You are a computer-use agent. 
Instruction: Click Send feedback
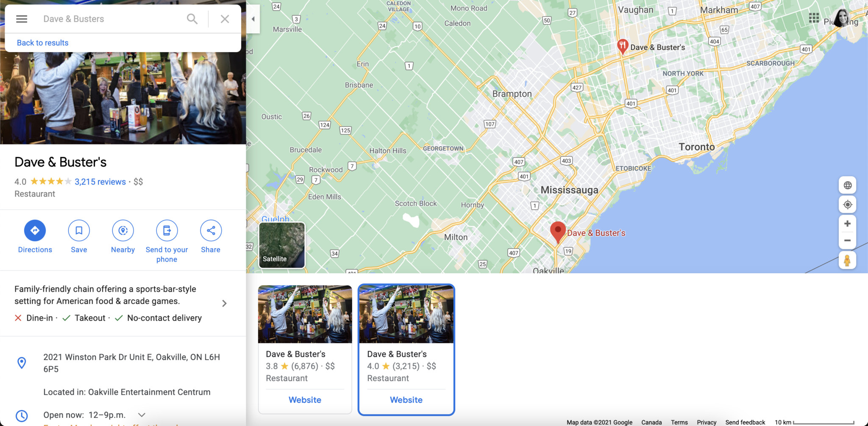745,422
